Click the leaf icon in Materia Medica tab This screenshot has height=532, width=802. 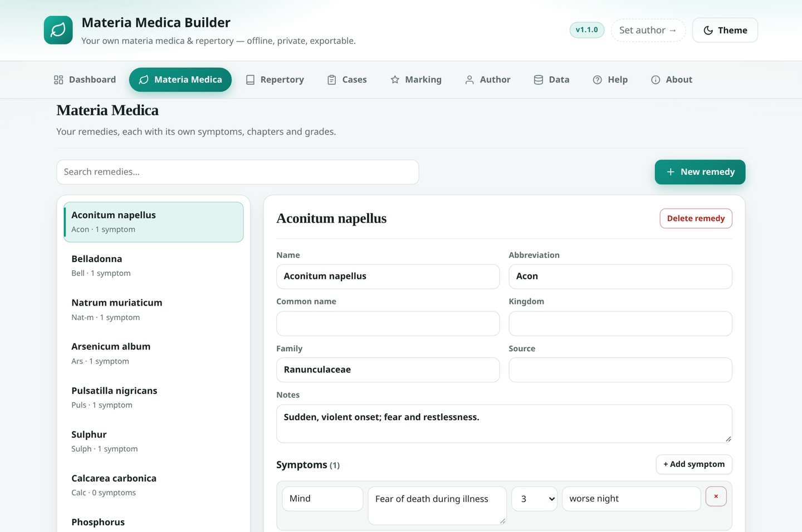144,80
